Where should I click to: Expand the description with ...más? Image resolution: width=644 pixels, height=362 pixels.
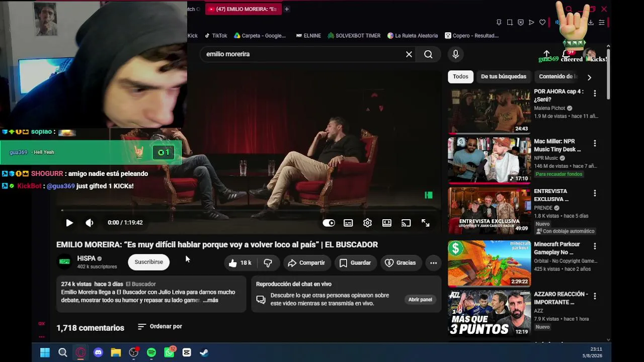click(210, 300)
